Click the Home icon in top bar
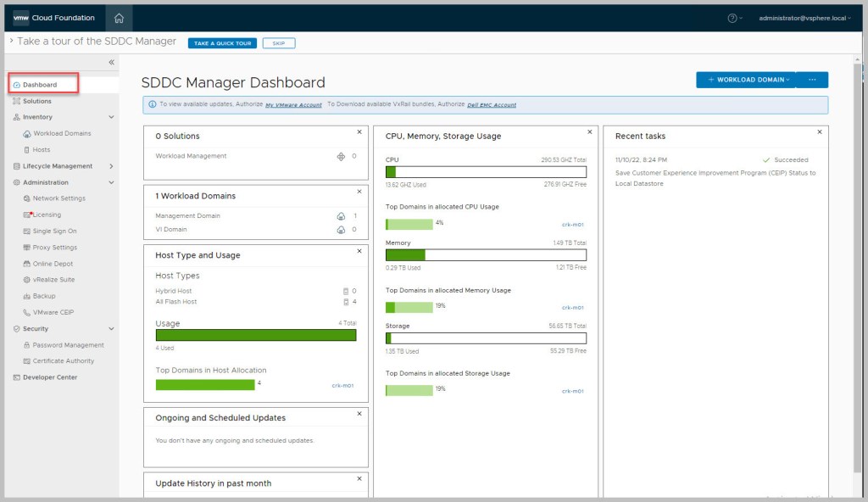 pyautogui.click(x=119, y=18)
